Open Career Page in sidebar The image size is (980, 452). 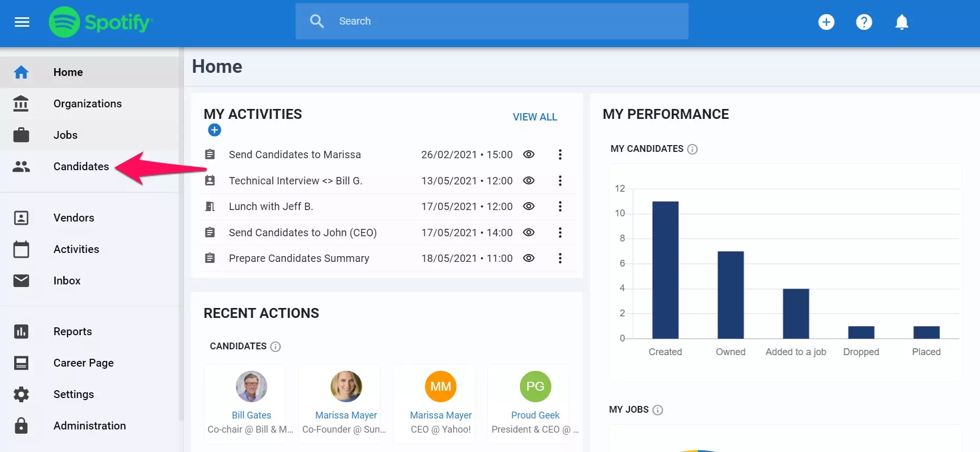tap(84, 363)
